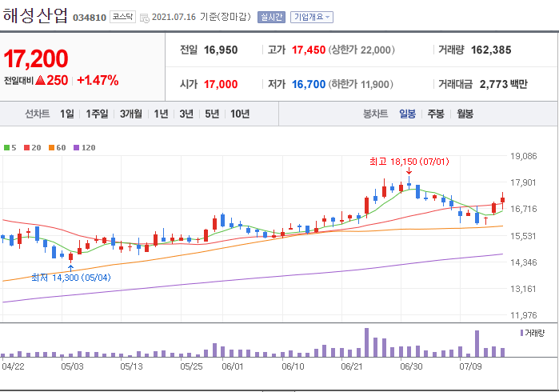
Task: Click the red 20-day moving average swatch
Action: click(26, 148)
